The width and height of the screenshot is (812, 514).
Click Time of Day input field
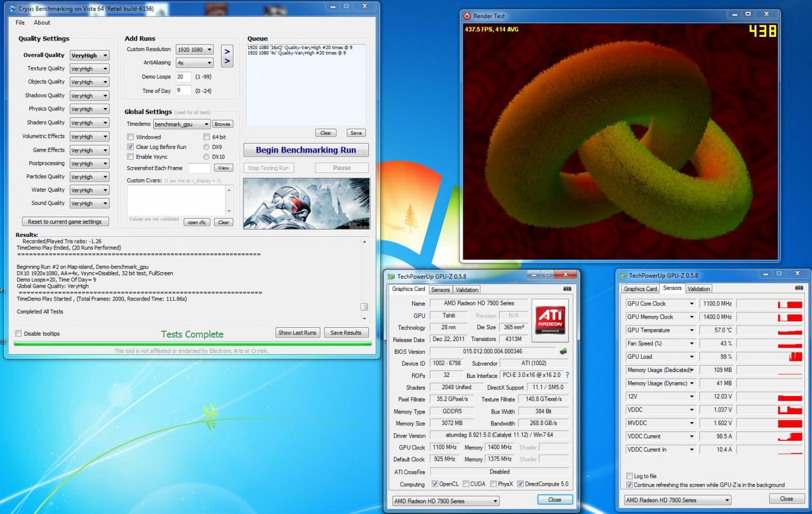point(183,90)
